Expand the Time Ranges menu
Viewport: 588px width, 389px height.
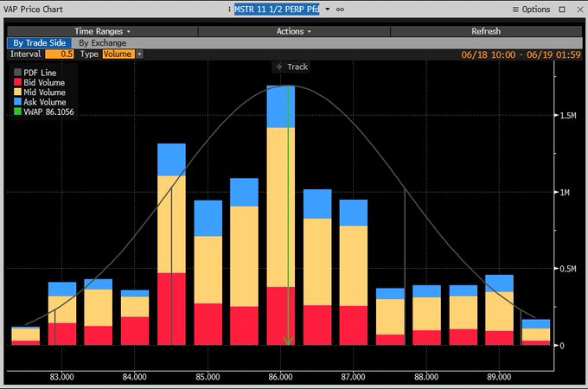(102, 31)
